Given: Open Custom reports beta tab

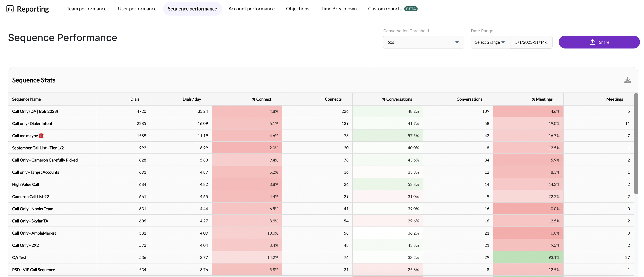Looking at the screenshot, I should coord(393,9).
